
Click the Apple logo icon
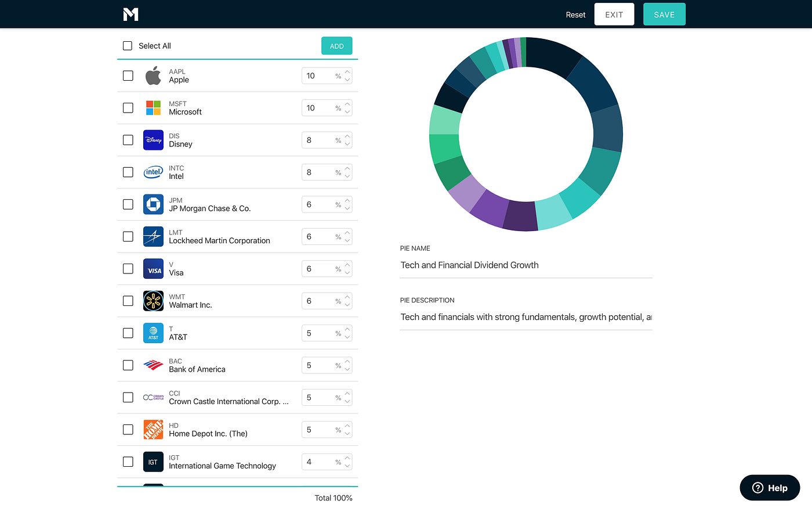coord(153,75)
